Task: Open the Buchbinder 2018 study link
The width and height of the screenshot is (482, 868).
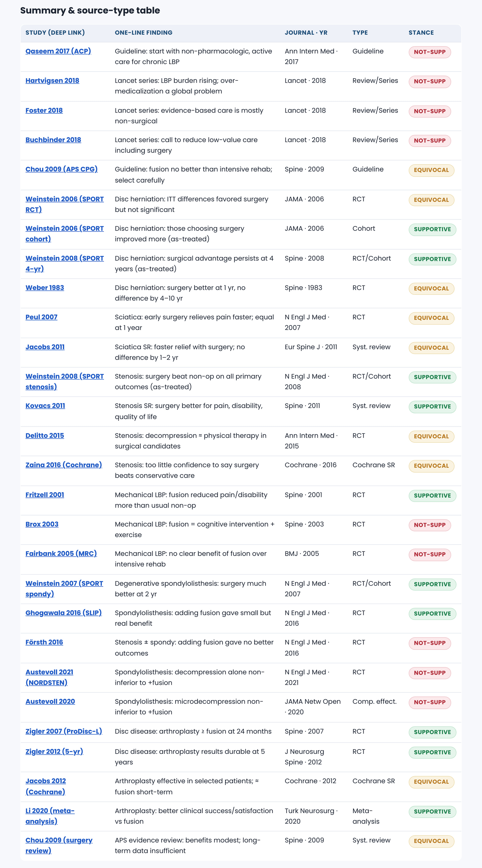Action: tap(53, 140)
